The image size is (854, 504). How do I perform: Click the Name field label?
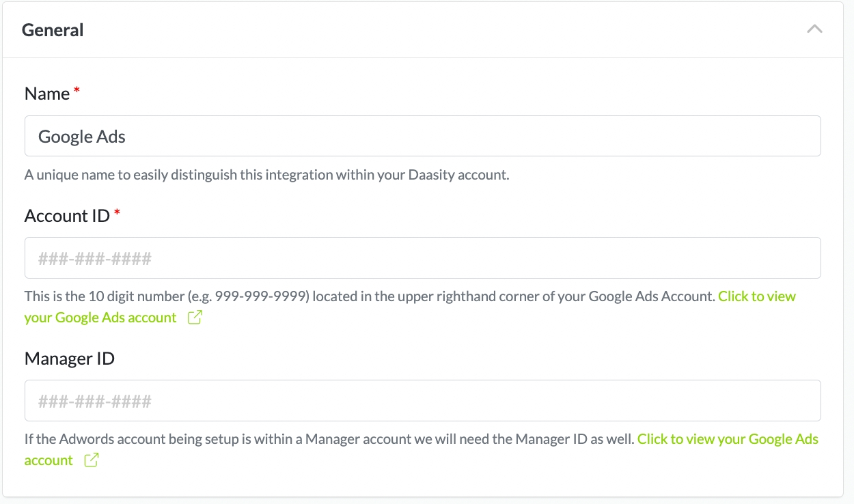coord(46,94)
